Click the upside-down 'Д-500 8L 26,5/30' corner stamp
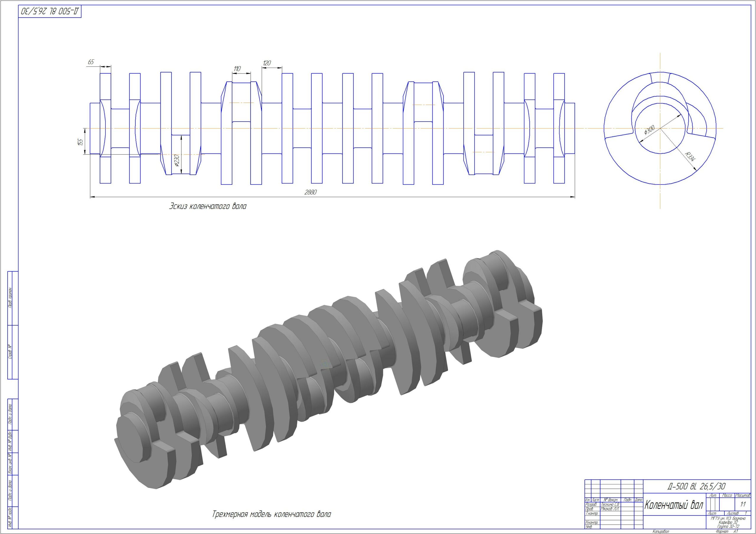 [50, 11]
